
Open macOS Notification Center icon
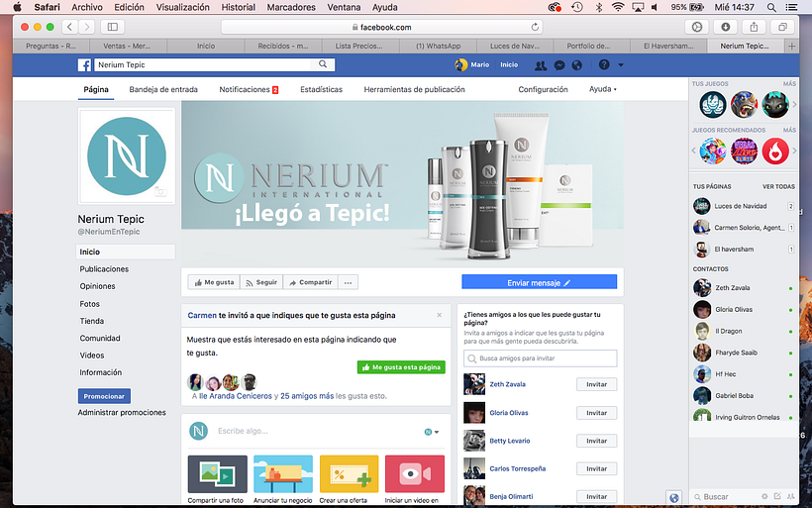tap(791, 7)
